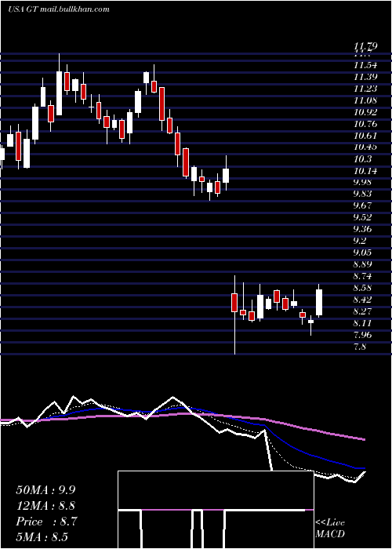Select the 5MA : 8.5 readout

pyautogui.click(x=42, y=536)
